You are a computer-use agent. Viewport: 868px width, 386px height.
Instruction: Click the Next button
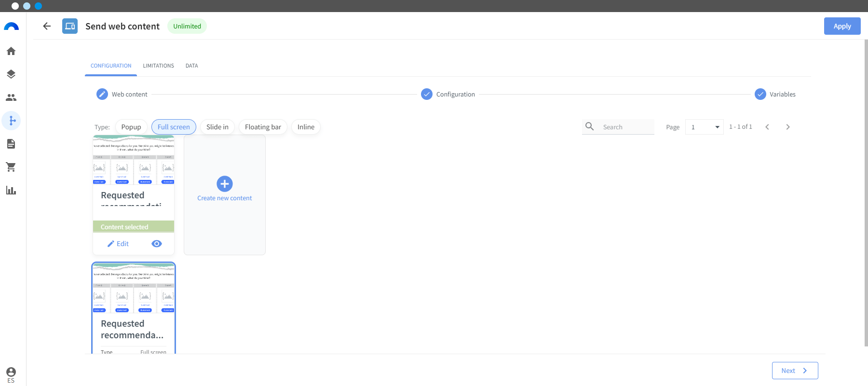tap(795, 371)
